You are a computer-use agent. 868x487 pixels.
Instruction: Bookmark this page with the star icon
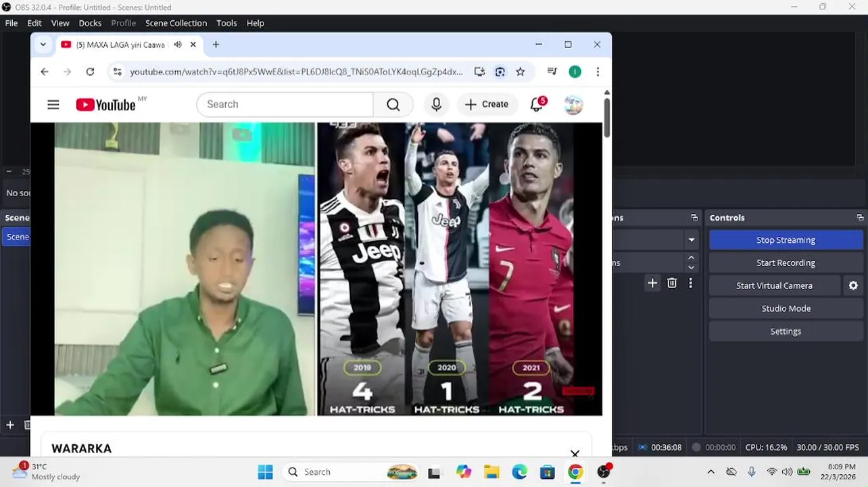[x=521, y=72]
